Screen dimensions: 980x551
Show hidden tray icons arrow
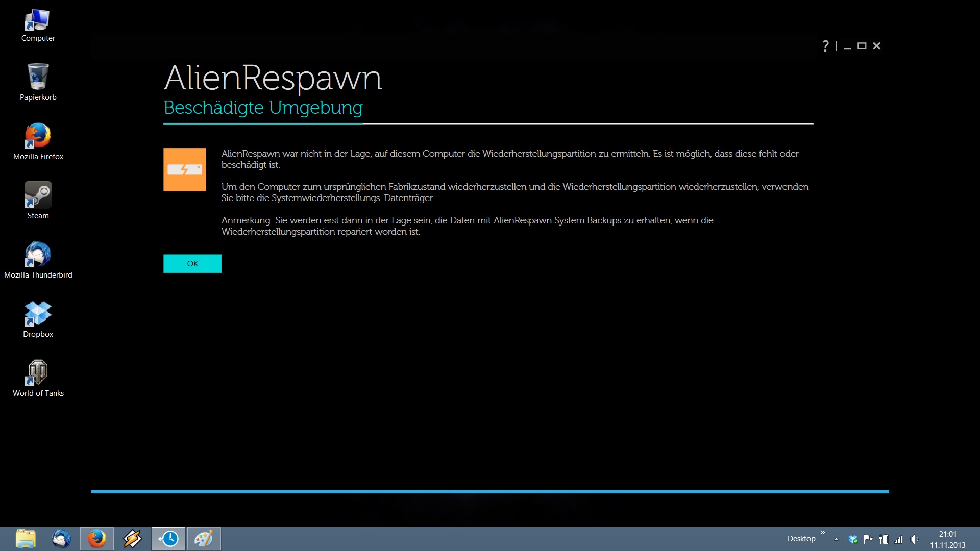click(x=836, y=539)
